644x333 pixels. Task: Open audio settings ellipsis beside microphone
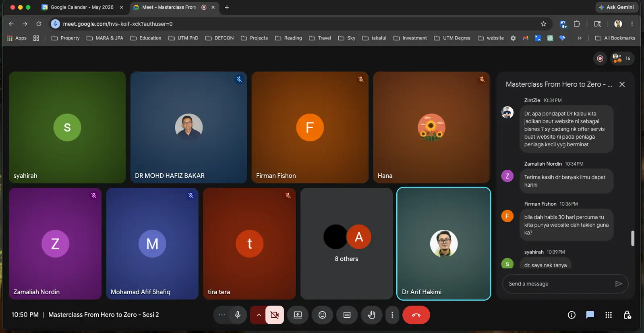pos(222,315)
